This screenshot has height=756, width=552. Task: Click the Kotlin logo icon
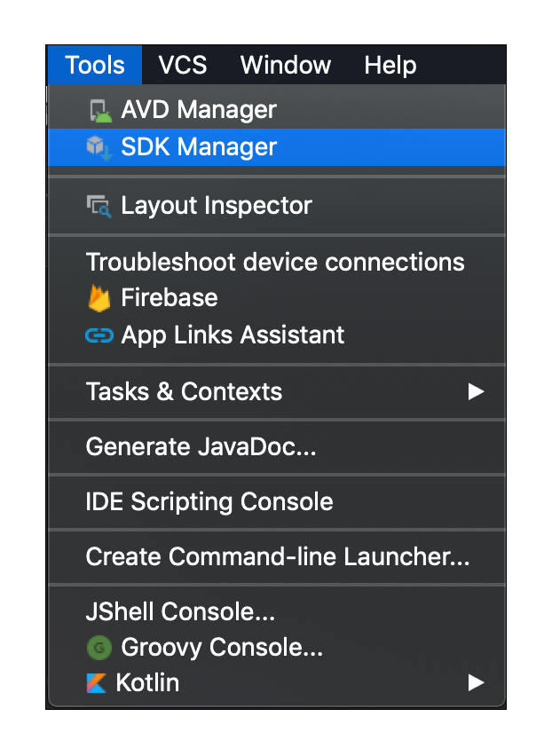tap(97, 682)
